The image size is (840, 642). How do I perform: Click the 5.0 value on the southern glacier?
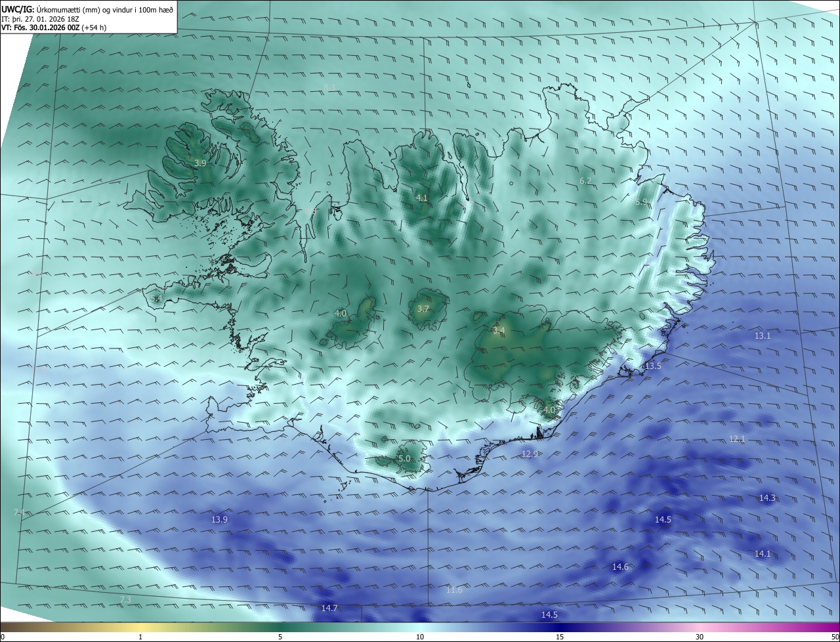coord(404,459)
